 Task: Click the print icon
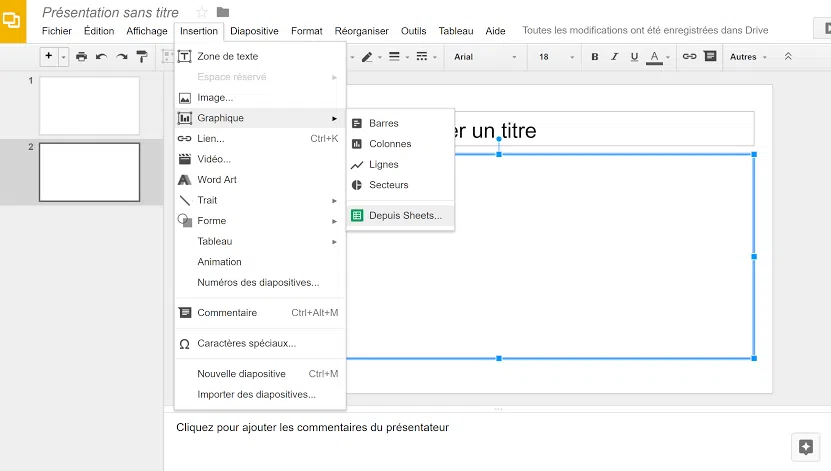(81, 57)
